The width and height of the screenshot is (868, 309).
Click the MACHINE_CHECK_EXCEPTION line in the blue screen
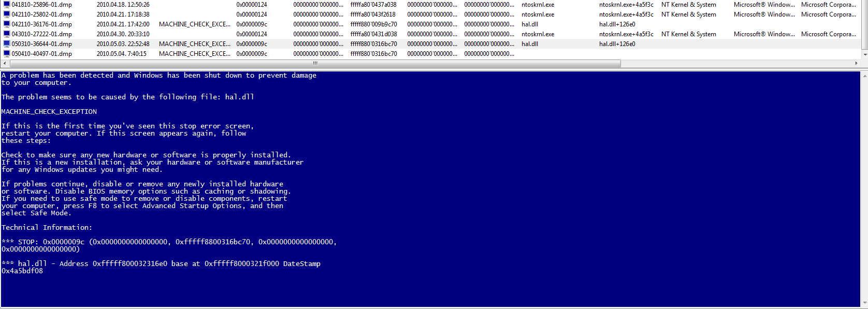pos(49,112)
